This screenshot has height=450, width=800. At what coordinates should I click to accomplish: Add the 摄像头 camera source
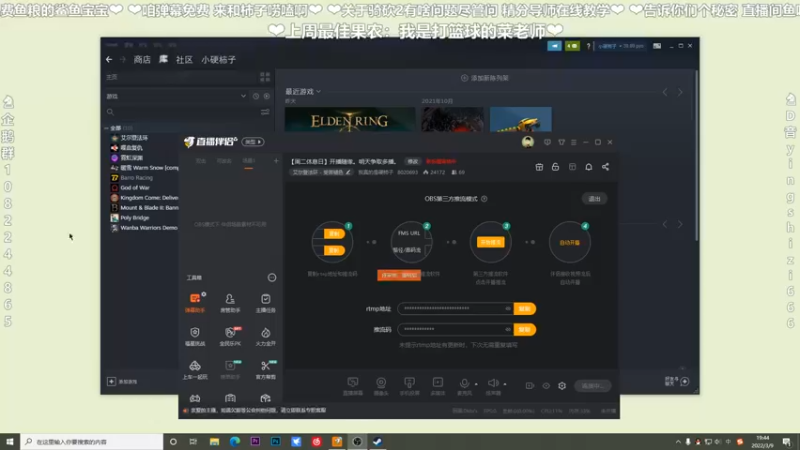(381, 386)
